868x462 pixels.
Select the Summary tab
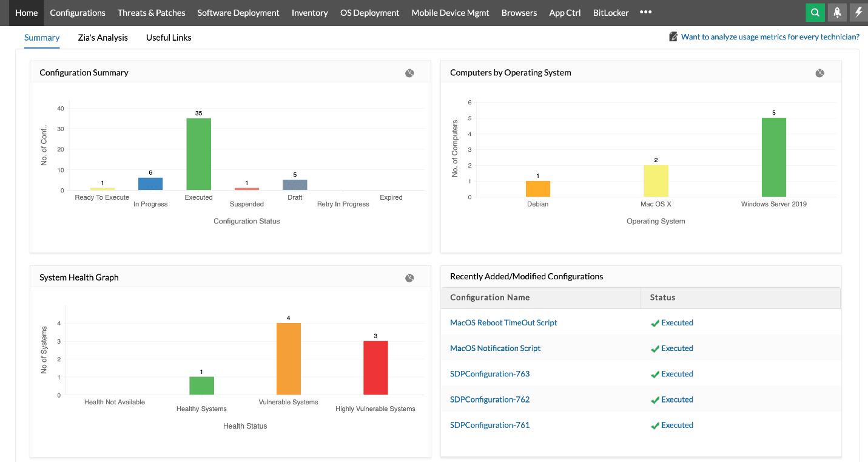coord(42,38)
